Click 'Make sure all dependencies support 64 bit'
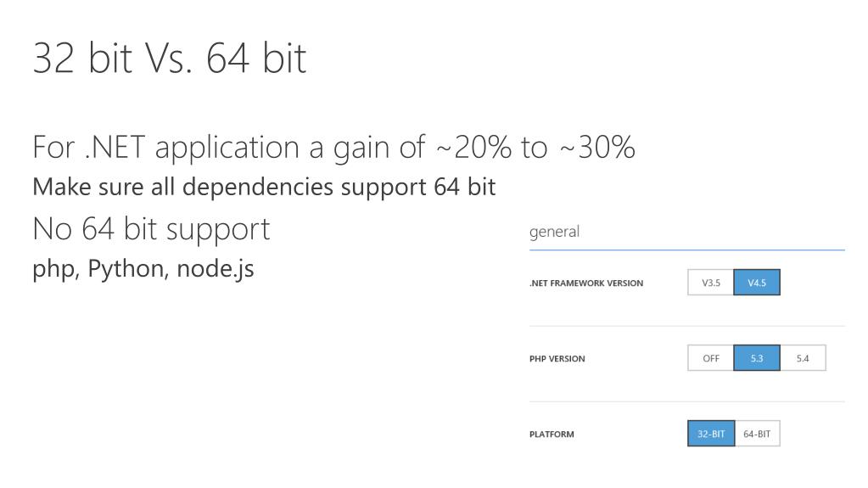The height and width of the screenshot is (488, 868). coord(264,188)
